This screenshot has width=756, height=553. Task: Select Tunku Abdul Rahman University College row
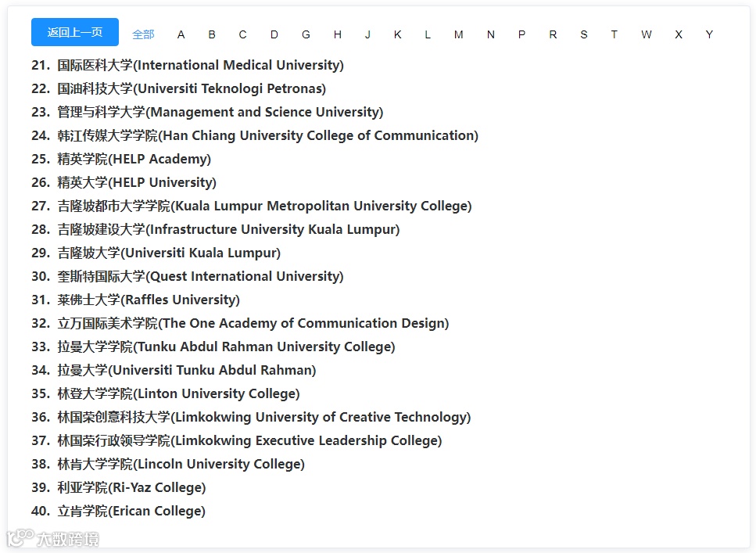[x=213, y=347]
